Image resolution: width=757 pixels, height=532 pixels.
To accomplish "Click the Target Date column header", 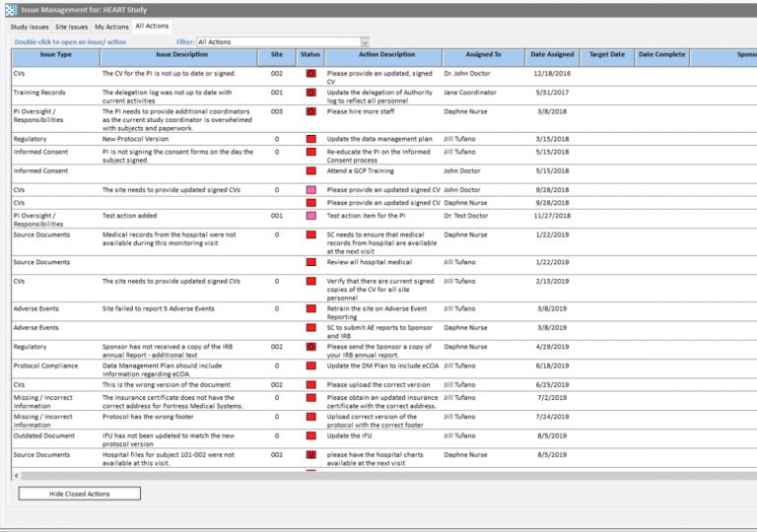I will point(606,55).
